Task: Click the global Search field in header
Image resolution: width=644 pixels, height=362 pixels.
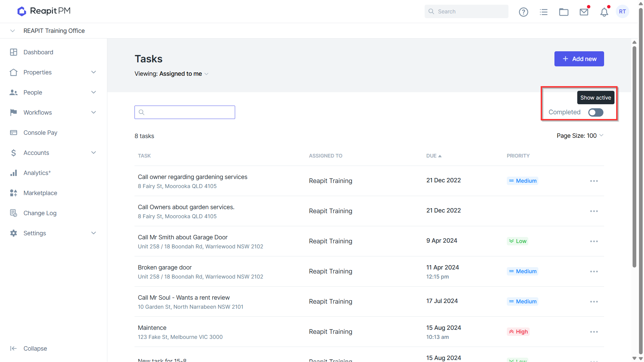Action: point(466,11)
